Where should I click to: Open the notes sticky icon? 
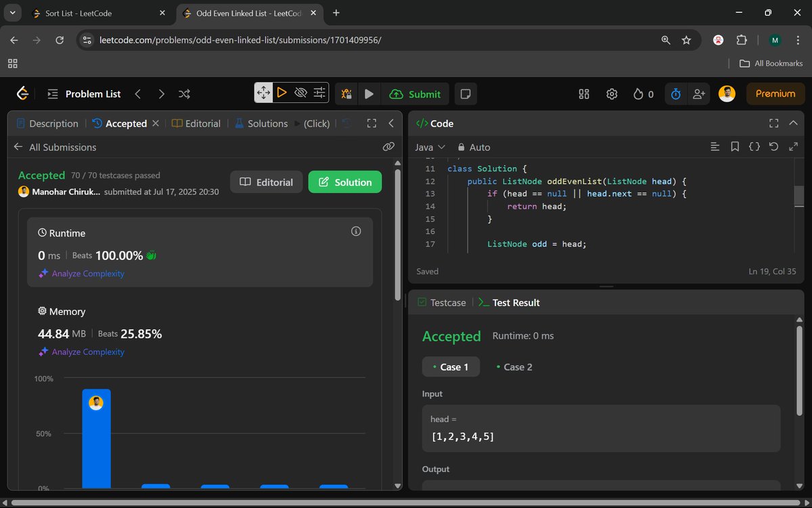[x=465, y=94]
